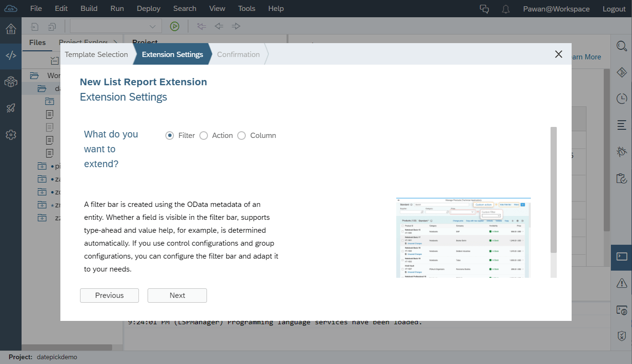Open the Deploy perspective with the rocket icon

coord(11,108)
